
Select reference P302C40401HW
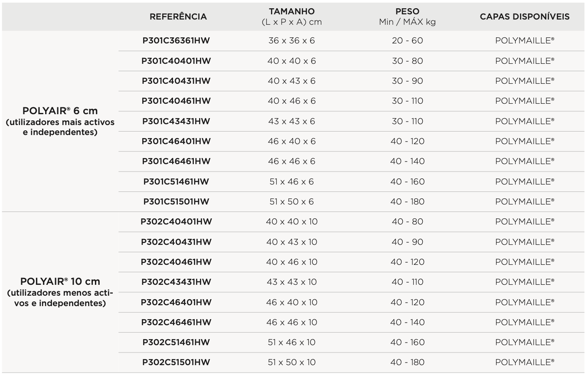point(176,222)
